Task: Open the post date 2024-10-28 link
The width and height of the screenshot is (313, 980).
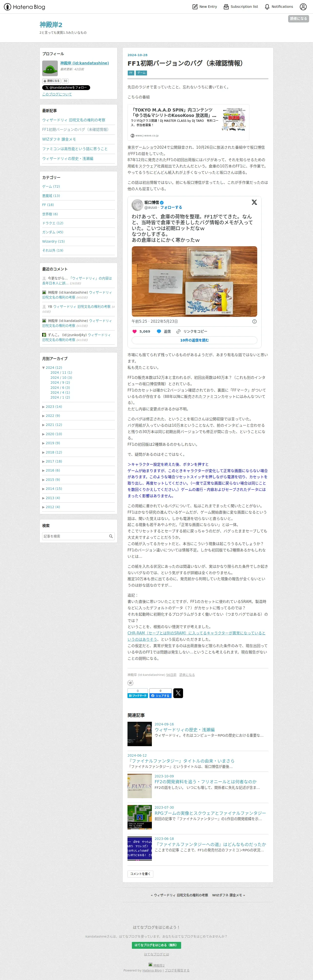Action: 137,55
